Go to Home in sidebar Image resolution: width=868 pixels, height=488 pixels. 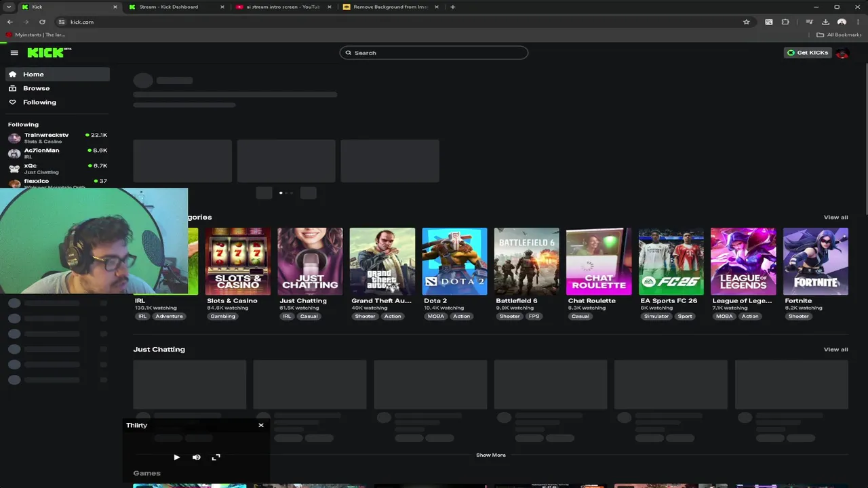point(58,74)
